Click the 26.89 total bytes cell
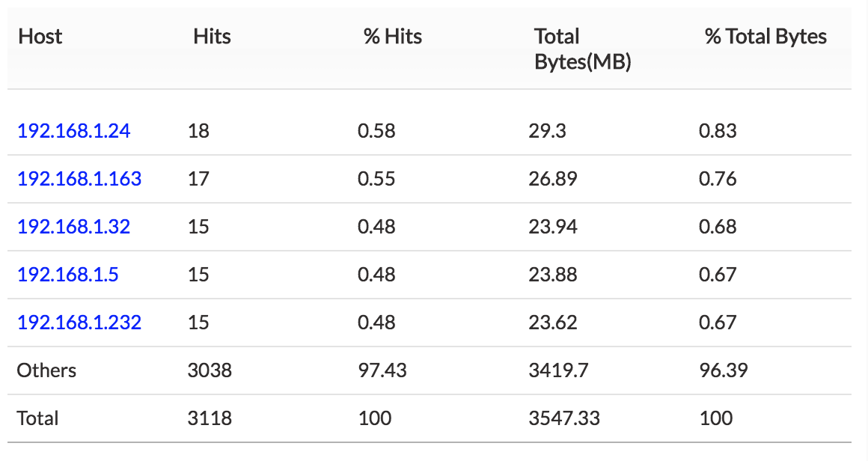The height and width of the screenshot is (461, 868). 552,179
